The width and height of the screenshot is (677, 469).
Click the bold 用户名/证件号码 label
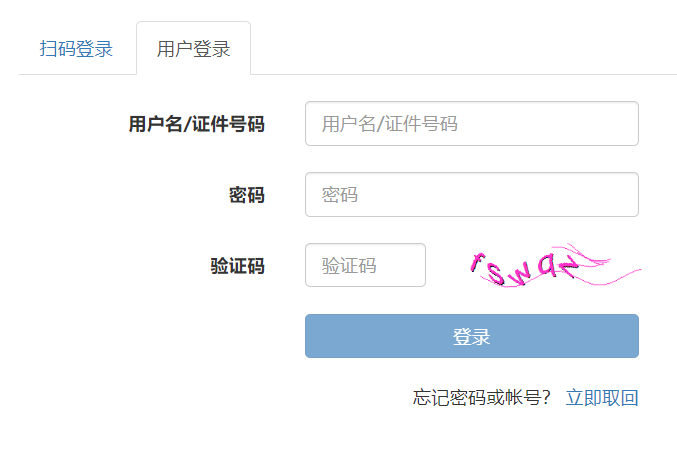click(196, 124)
